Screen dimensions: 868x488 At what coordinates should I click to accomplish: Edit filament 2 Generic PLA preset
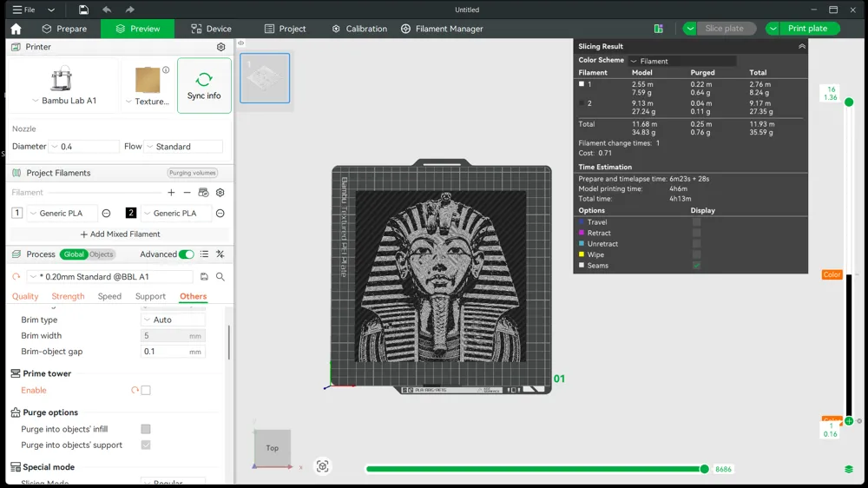(x=220, y=214)
